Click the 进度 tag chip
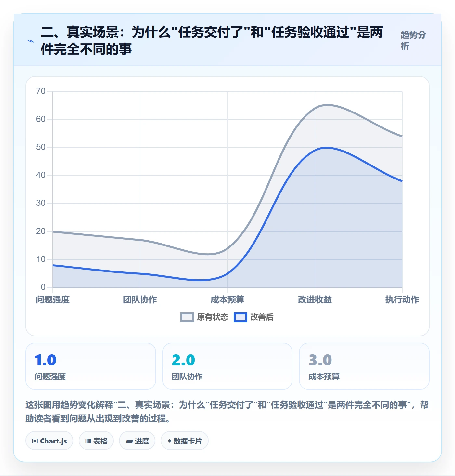Viewport: 455px width, 476px height. click(x=137, y=441)
